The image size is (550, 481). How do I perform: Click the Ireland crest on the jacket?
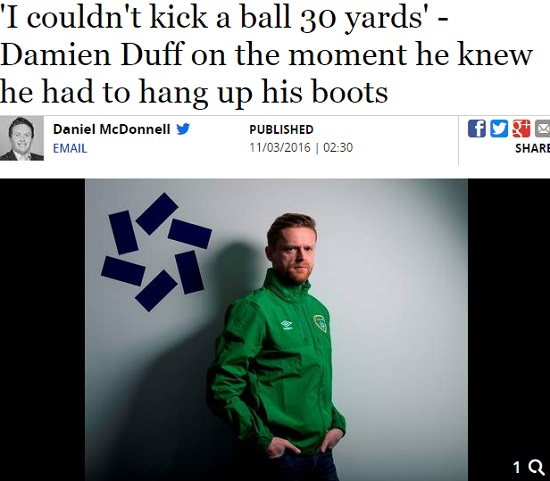320,323
